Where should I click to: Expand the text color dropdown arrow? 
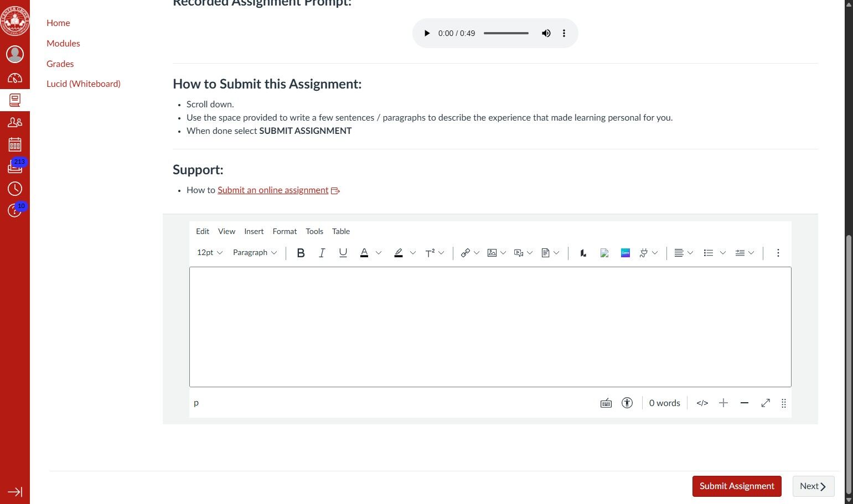[379, 252]
